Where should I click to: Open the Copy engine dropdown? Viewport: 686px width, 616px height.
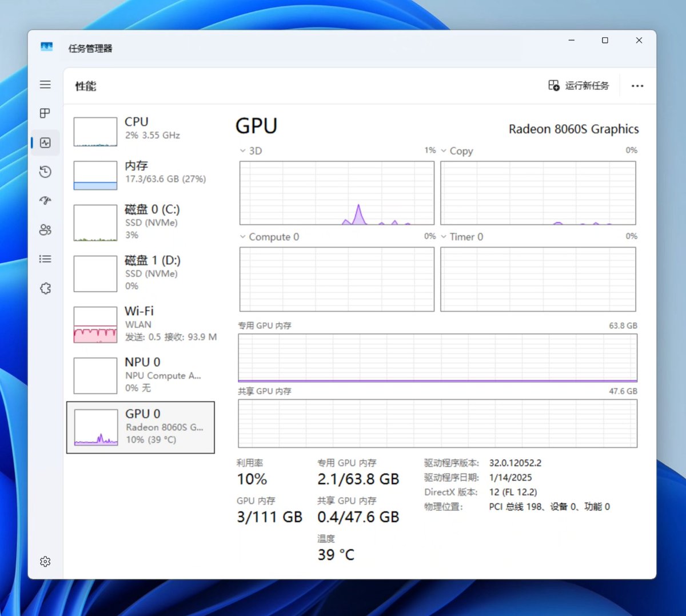click(457, 151)
